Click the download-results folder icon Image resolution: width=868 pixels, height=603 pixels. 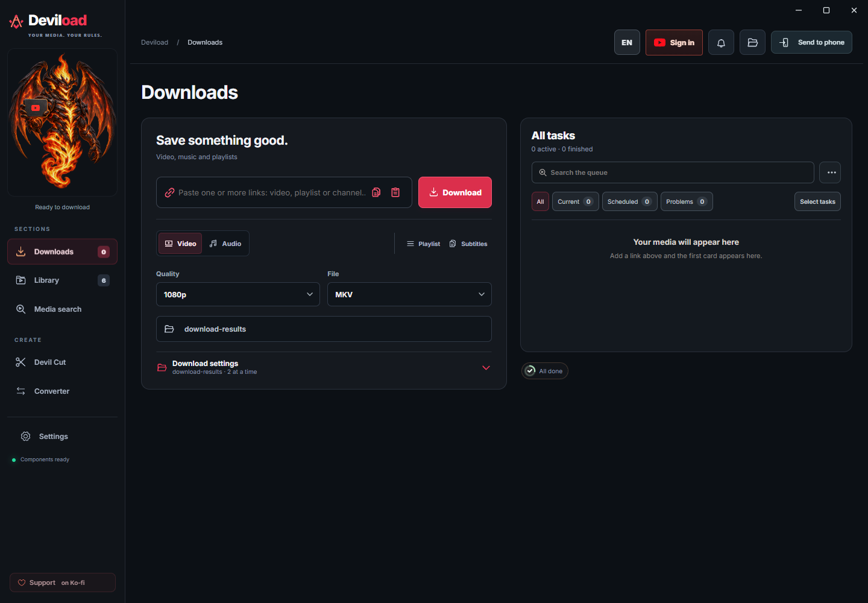(169, 329)
